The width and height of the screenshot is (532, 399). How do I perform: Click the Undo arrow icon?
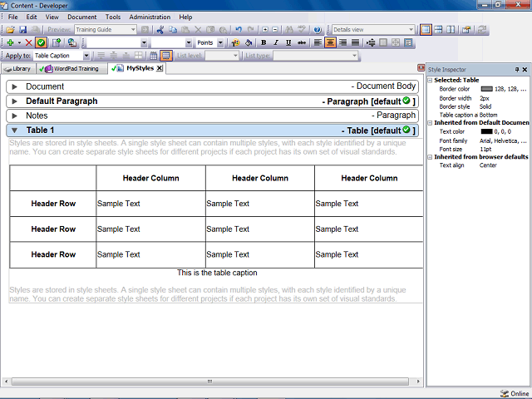239,30
